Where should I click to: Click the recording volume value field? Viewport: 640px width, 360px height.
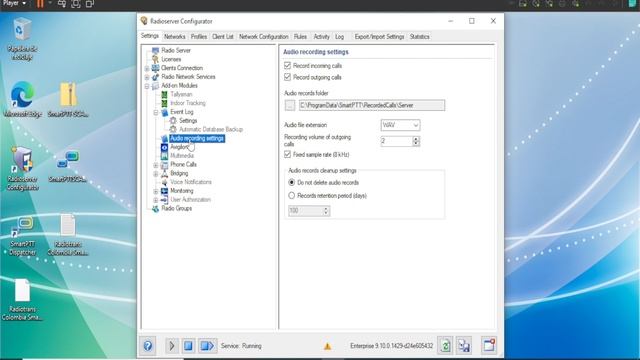[x=396, y=141]
